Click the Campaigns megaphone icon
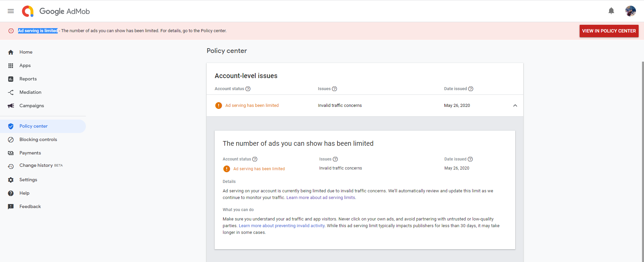The image size is (644, 262). pyautogui.click(x=11, y=106)
